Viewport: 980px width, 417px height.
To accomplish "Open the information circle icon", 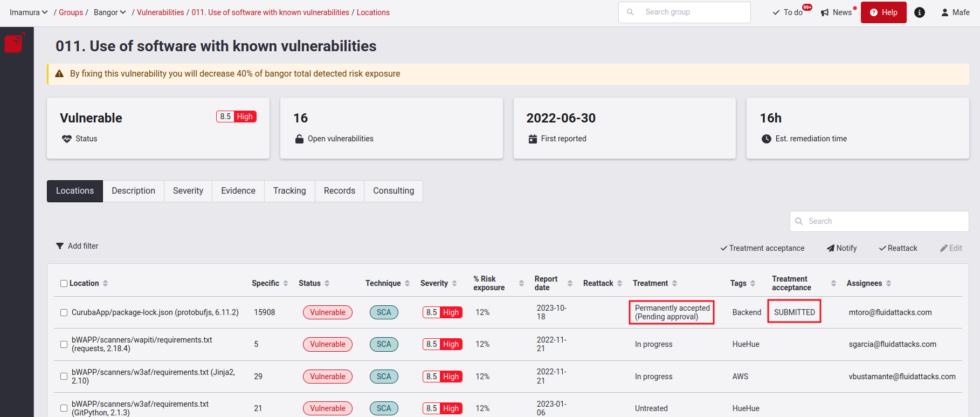I will coord(920,12).
